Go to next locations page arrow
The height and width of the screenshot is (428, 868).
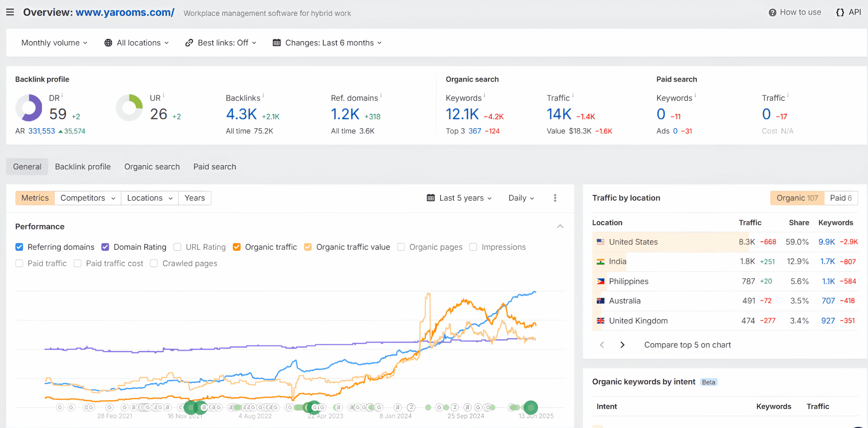click(622, 345)
